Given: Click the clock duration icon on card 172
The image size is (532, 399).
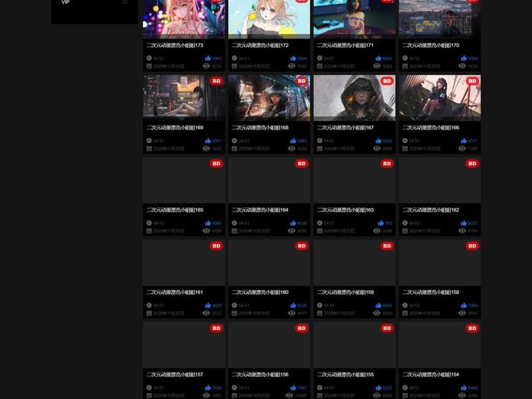Looking at the screenshot, I should coord(234,58).
